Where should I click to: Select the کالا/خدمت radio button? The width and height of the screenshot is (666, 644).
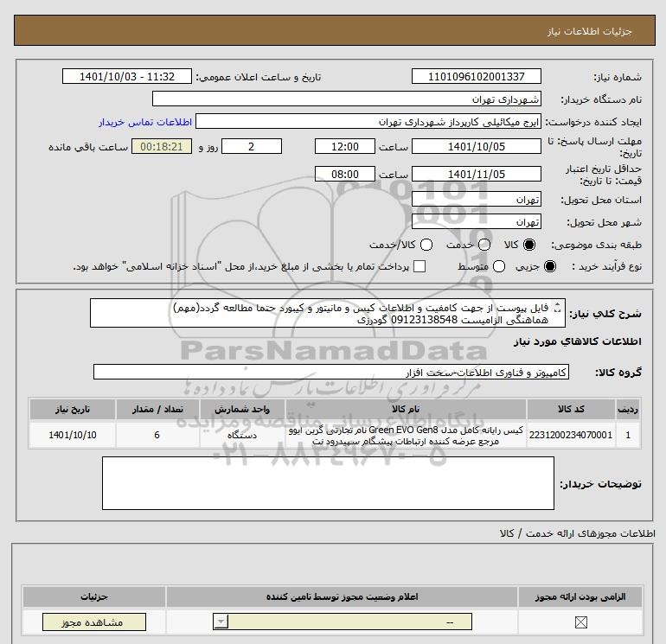426,245
